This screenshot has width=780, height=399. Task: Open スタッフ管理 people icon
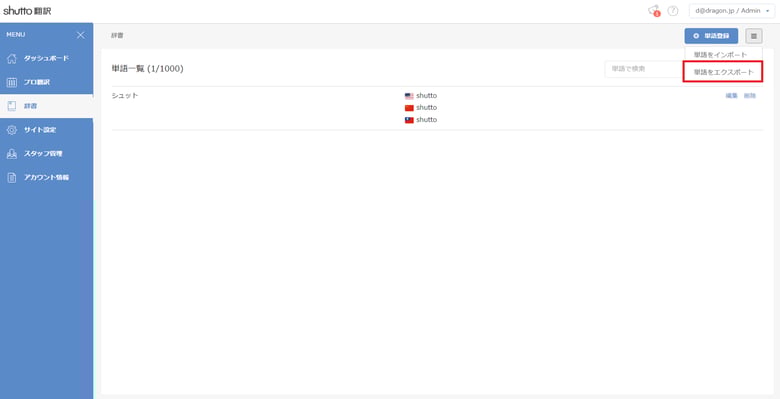coord(12,154)
